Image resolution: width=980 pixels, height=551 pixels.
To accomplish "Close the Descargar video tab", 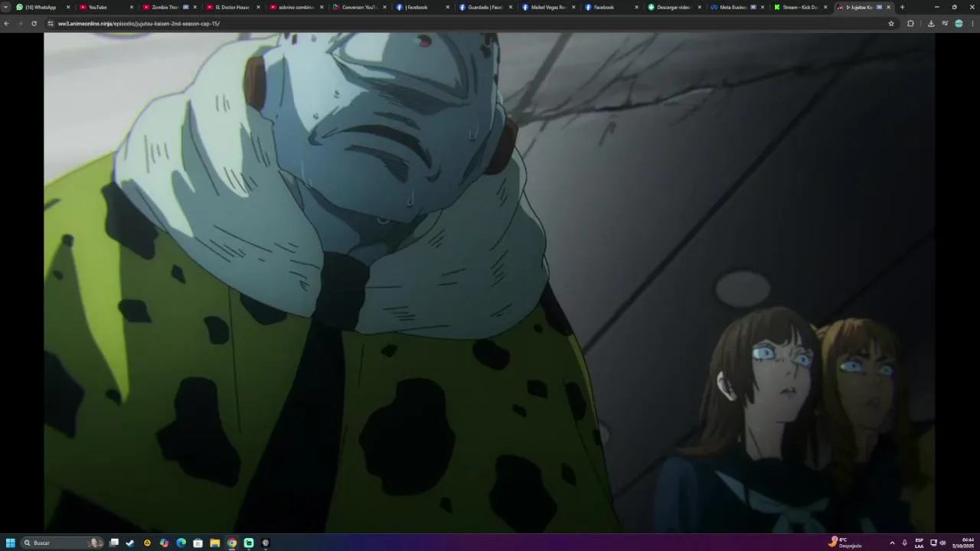I will pos(699,7).
